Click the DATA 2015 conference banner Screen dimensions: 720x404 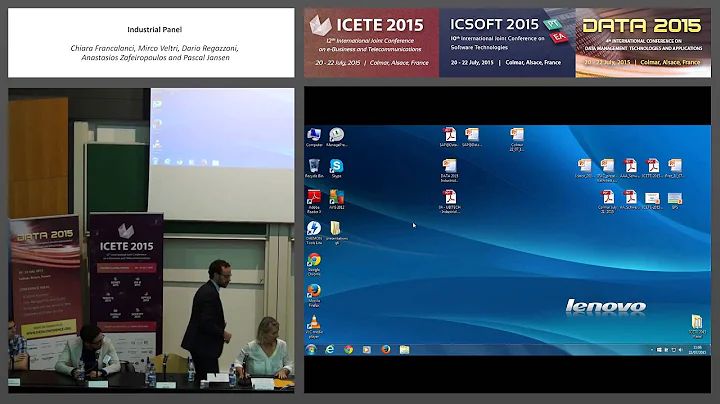click(x=643, y=43)
